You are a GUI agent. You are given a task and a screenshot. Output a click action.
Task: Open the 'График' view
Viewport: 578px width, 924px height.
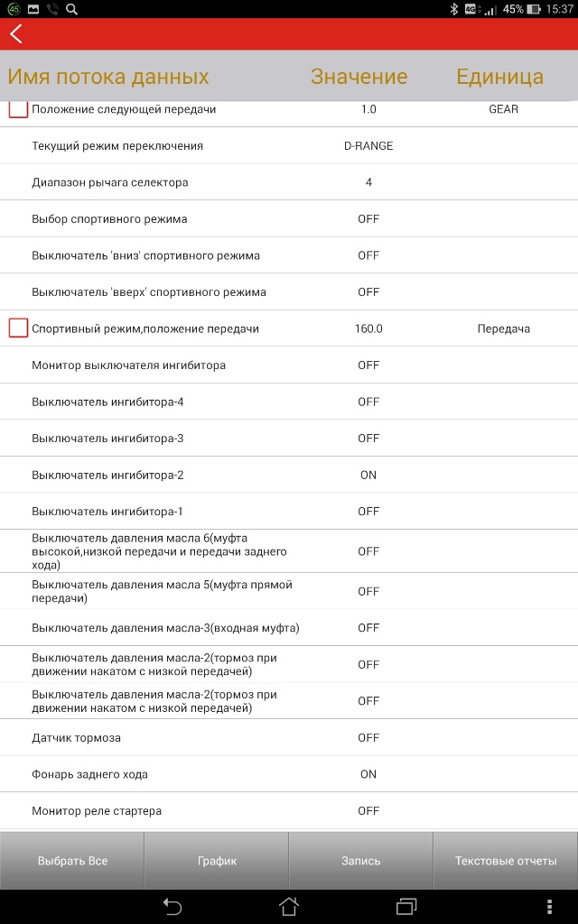(217, 861)
